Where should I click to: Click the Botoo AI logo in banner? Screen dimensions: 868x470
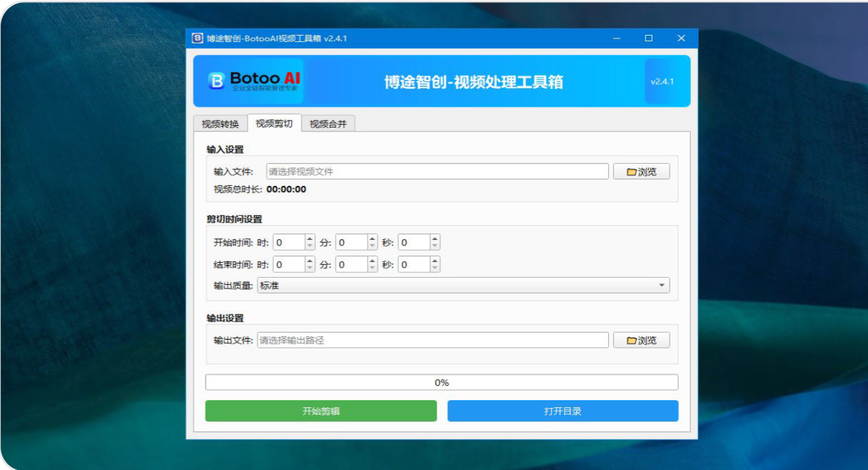tap(255, 81)
